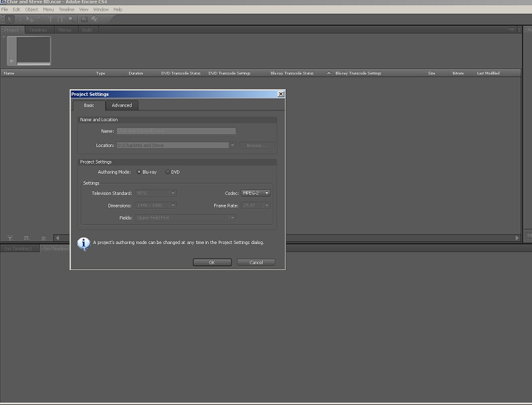
Task: Open the Location path dropdown
Action: click(232, 145)
